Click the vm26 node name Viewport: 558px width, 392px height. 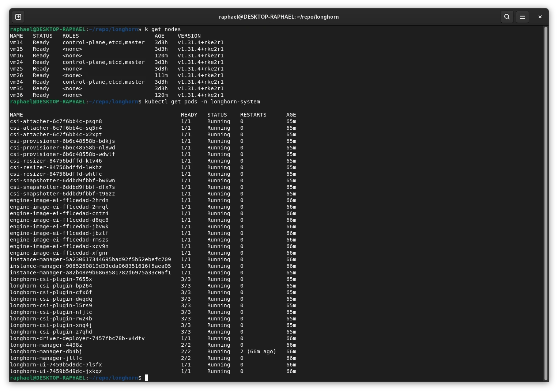16,75
